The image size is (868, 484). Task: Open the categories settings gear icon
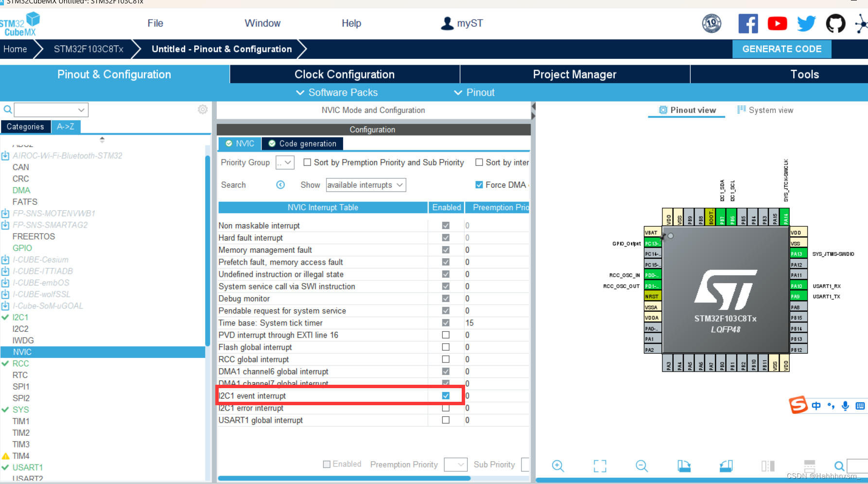click(203, 109)
